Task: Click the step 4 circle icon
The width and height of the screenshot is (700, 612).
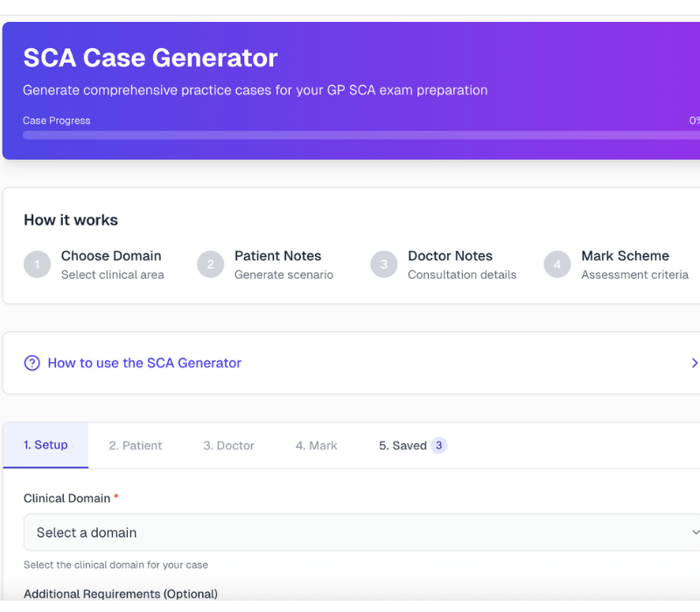Action: [x=557, y=264]
